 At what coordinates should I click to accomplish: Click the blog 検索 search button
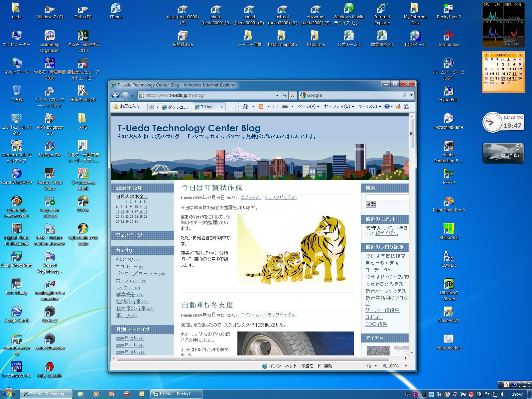pyautogui.click(x=370, y=204)
